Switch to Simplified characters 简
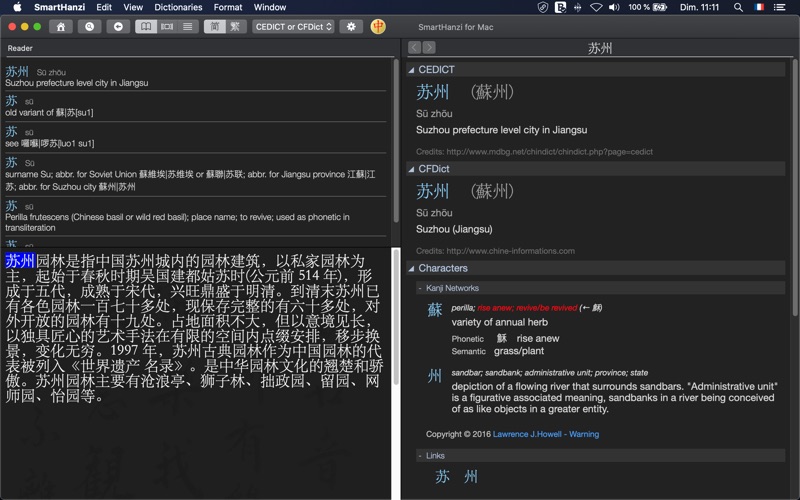 [x=215, y=27]
